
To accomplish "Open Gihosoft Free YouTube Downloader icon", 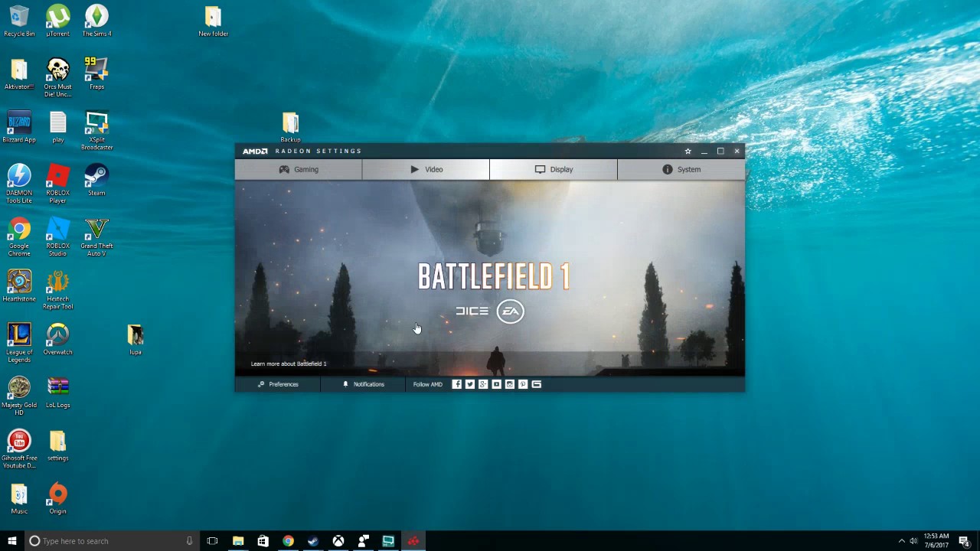I will [x=19, y=448].
